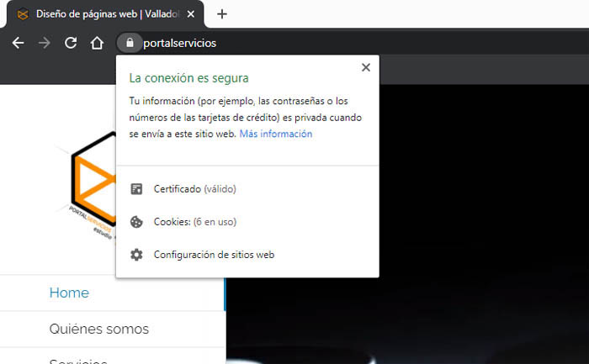Open Configuración de sitios web
This screenshot has height=364, width=589.
click(x=214, y=255)
